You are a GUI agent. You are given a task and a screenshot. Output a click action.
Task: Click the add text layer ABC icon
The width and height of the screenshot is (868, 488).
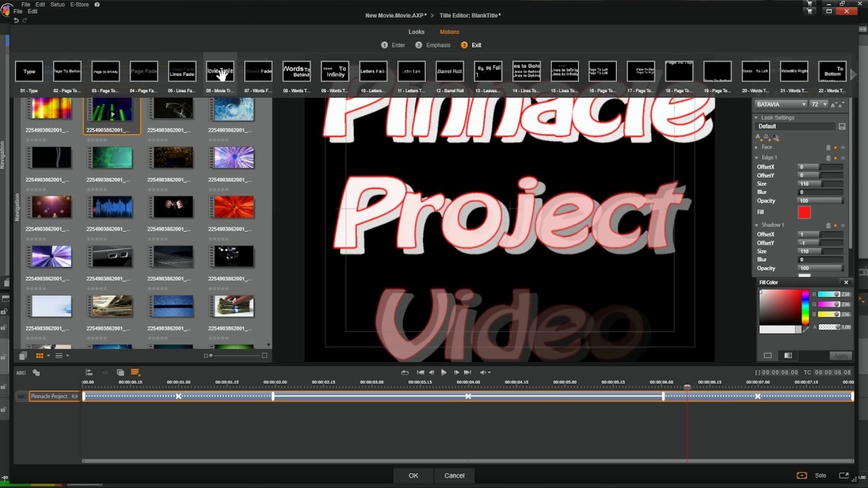point(20,372)
